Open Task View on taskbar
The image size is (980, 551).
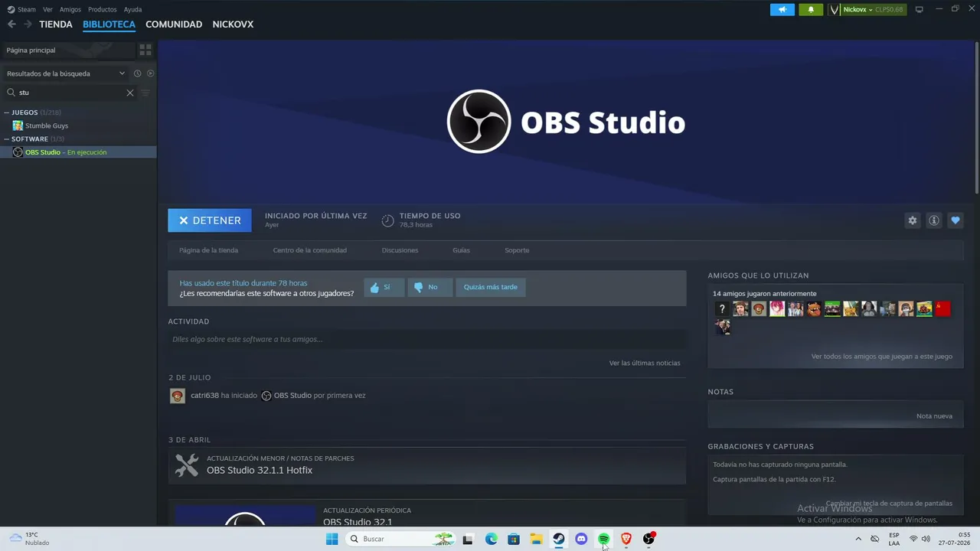[x=468, y=539]
